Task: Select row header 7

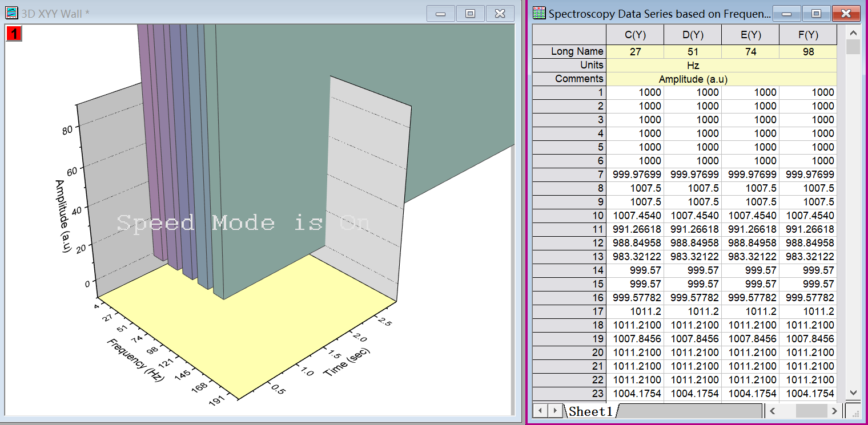Action: (x=569, y=175)
